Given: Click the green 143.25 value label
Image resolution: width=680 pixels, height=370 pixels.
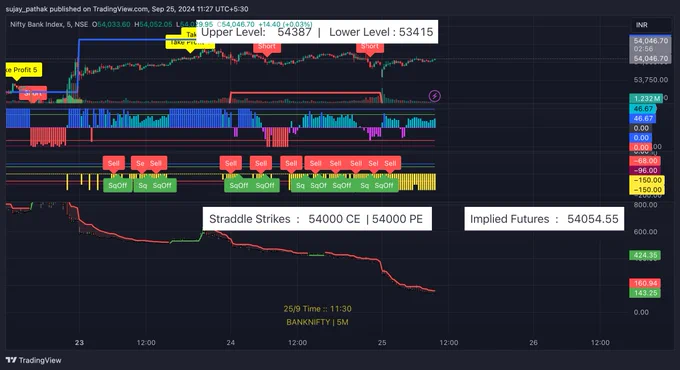Looking at the screenshot, I should tap(645, 293).
